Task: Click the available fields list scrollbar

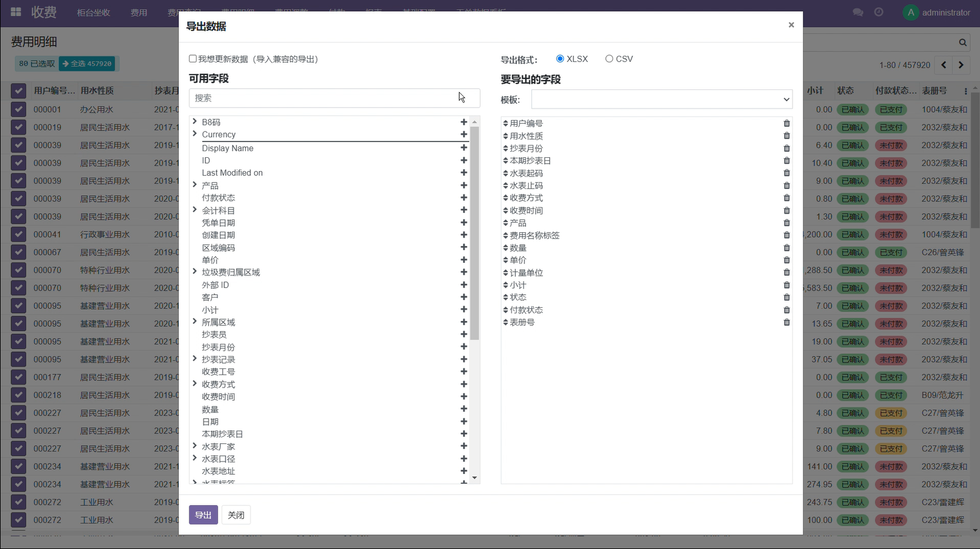Action: (x=474, y=233)
